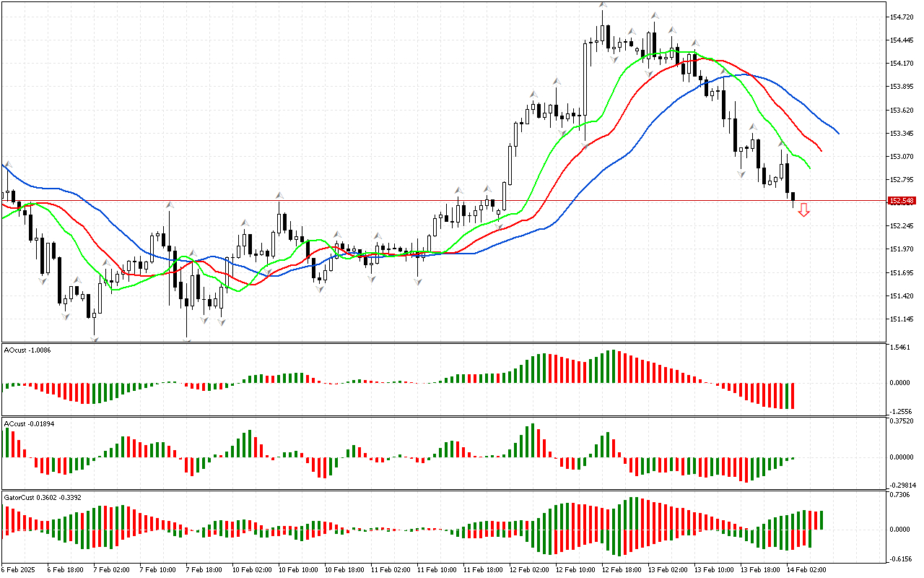Viewport: 924px width, 578px height.
Task: Click the 153.070 price scale value
Action: [903, 157]
